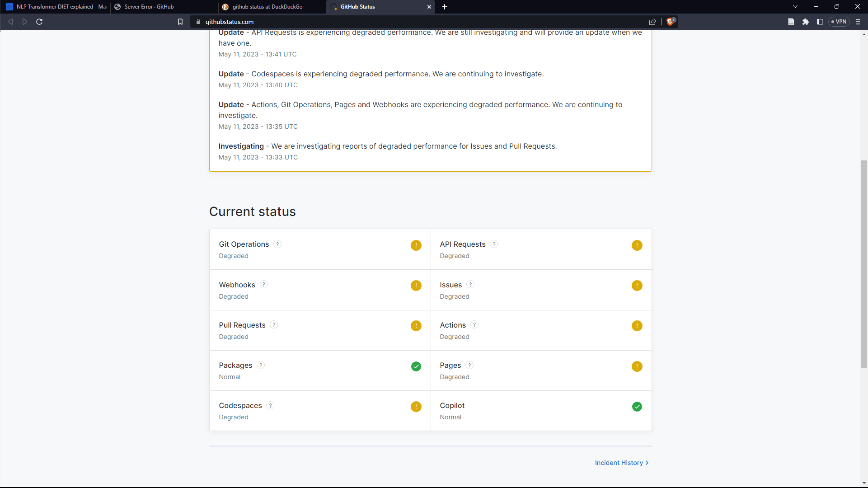The height and width of the screenshot is (488, 868).
Task: Open the Brave Shields icon
Action: (x=671, y=22)
